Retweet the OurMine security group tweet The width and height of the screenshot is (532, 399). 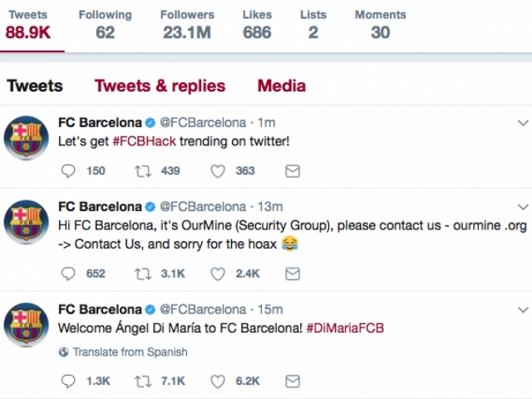click(x=143, y=273)
